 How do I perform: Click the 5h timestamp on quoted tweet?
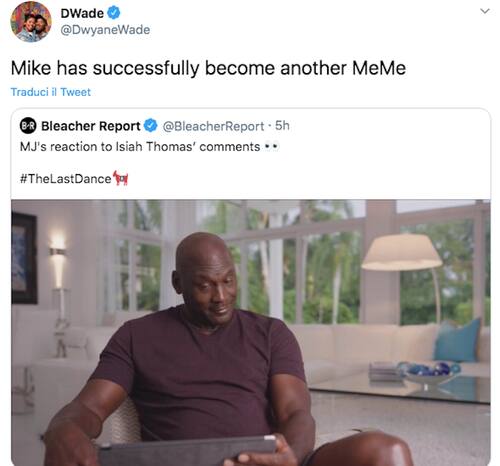(282, 125)
